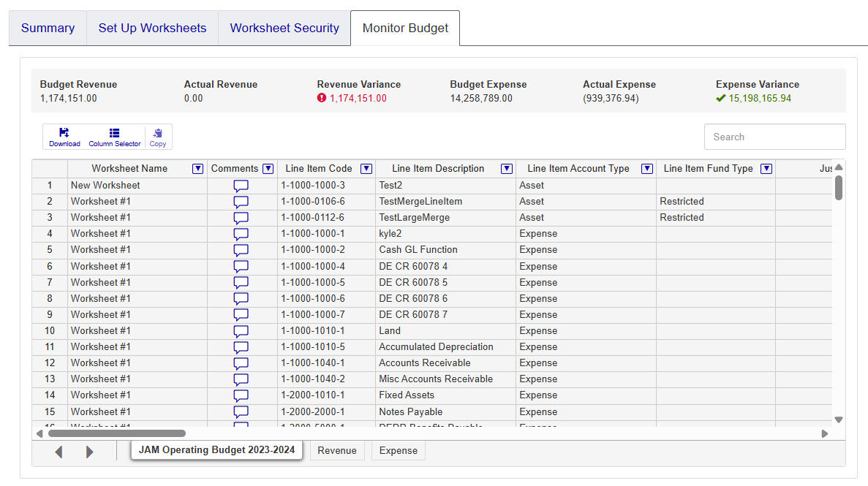Select the Revenue sheet tab
The height and width of the screenshot is (486, 868).
click(337, 450)
